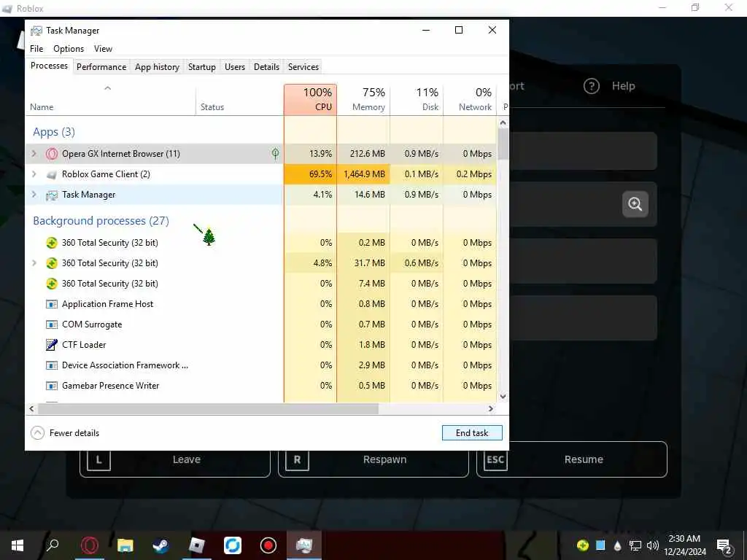Sort processes by Disk column

(x=417, y=99)
